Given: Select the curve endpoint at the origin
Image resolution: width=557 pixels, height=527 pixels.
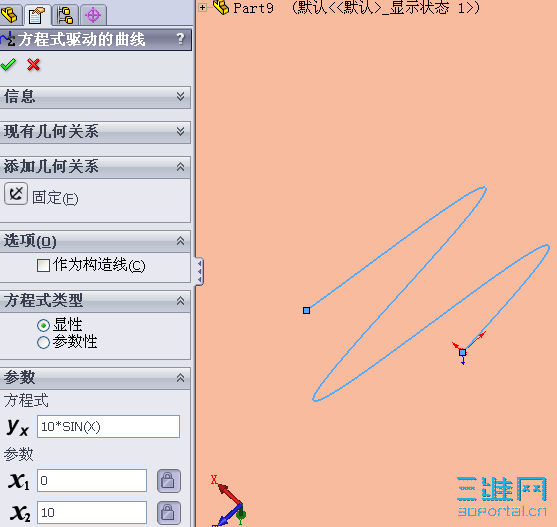Looking at the screenshot, I should pyautogui.click(x=462, y=352).
